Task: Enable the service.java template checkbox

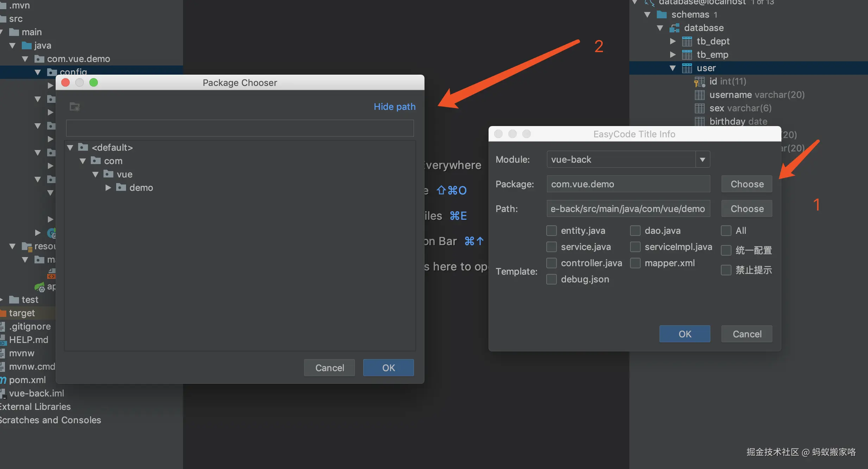Action: [x=552, y=247]
